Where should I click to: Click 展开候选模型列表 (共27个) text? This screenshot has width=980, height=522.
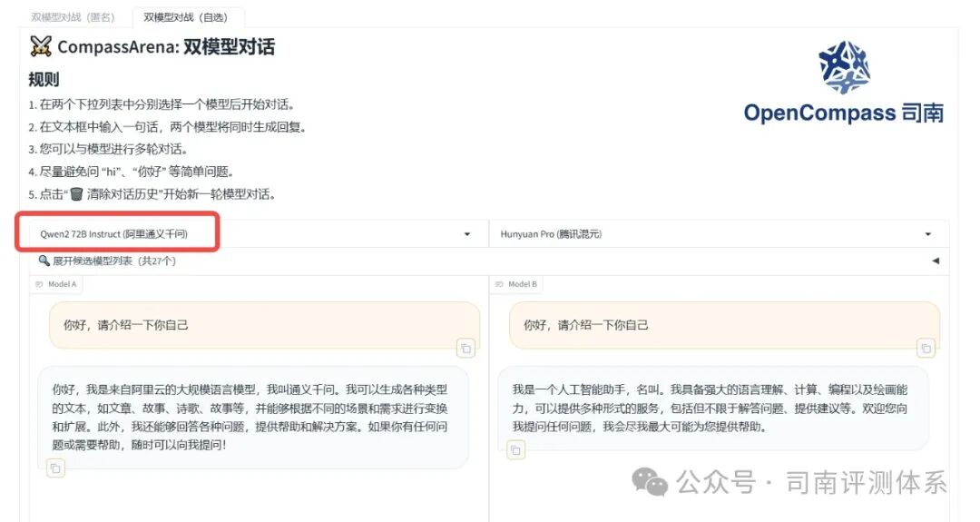[x=114, y=261]
